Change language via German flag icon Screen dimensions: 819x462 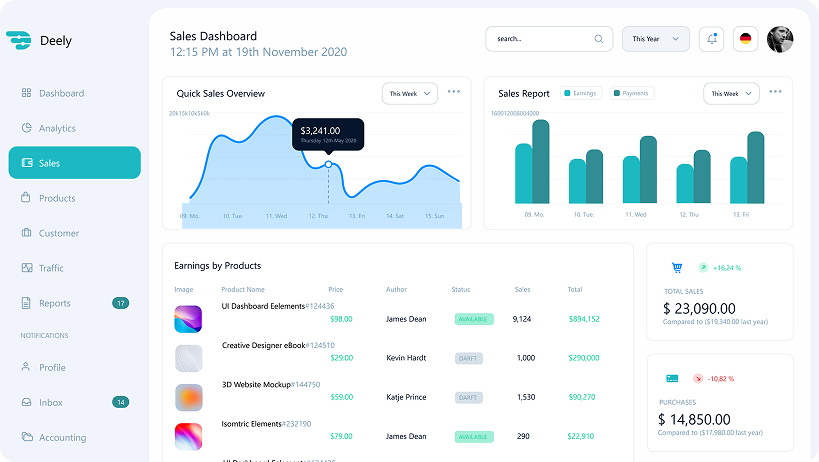click(745, 39)
